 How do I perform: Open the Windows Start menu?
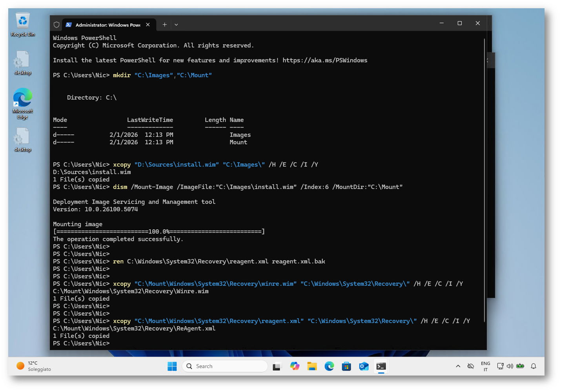[172, 366]
